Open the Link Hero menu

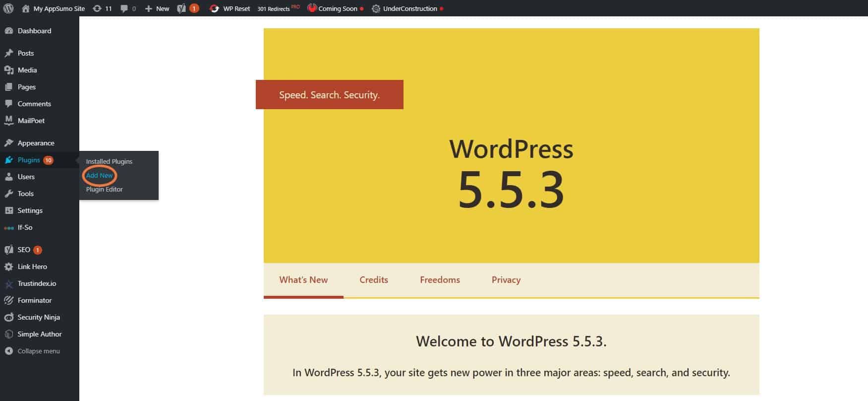coord(40,267)
